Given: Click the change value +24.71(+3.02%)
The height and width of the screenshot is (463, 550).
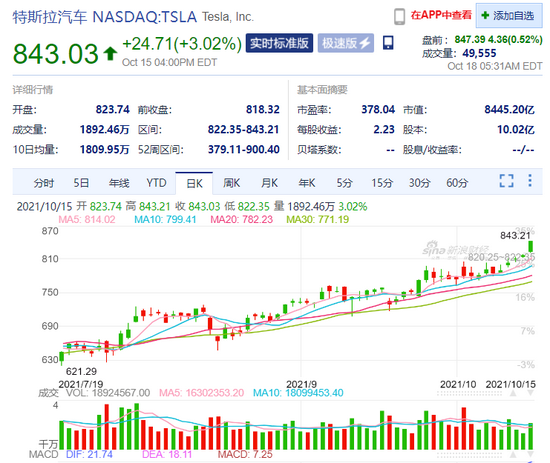Looking at the screenshot, I should (x=182, y=44).
